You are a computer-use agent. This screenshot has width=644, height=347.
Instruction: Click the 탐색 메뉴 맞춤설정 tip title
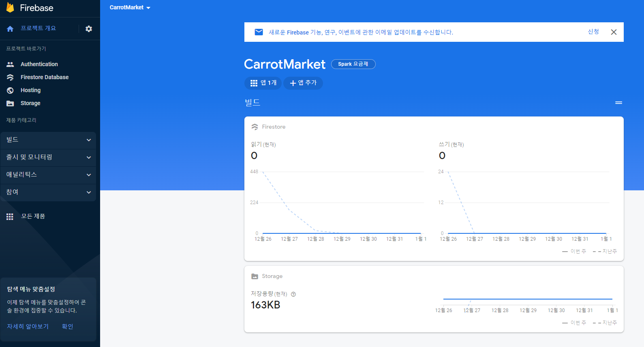(31, 289)
